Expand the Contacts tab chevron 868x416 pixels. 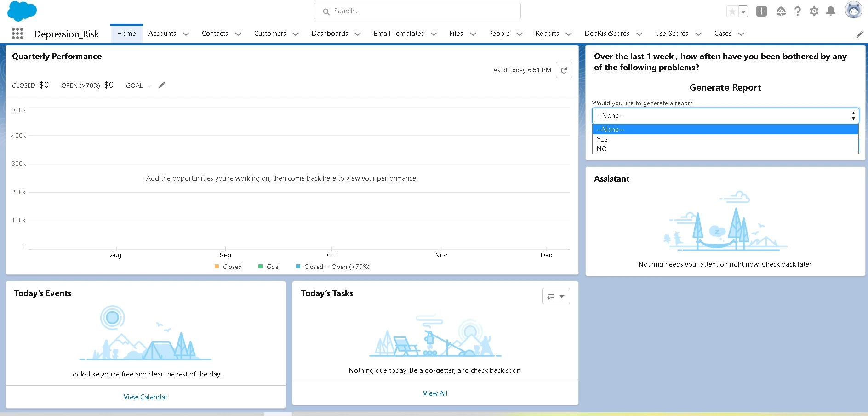[x=238, y=34]
